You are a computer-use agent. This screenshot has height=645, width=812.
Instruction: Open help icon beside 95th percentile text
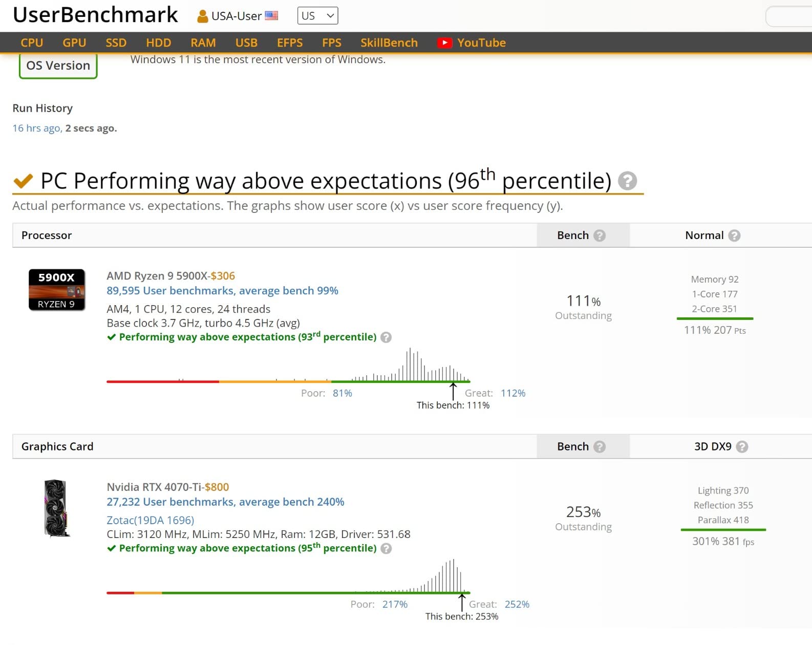[386, 549]
